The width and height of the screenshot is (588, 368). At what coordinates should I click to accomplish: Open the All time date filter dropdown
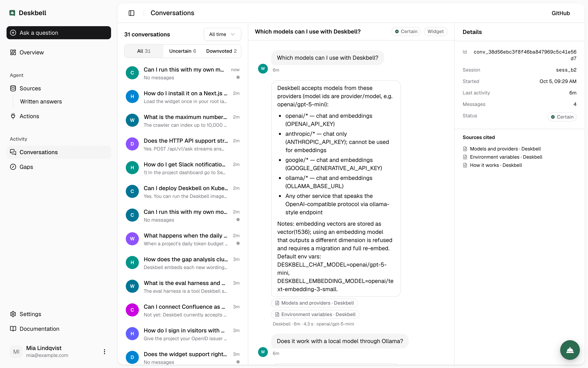point(222,34)
